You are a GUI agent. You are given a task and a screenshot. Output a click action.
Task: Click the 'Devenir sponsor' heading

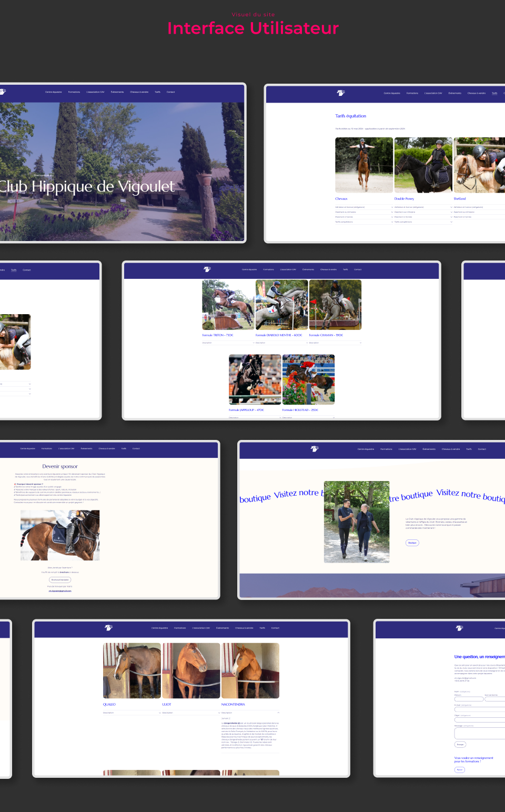(60, 466)
